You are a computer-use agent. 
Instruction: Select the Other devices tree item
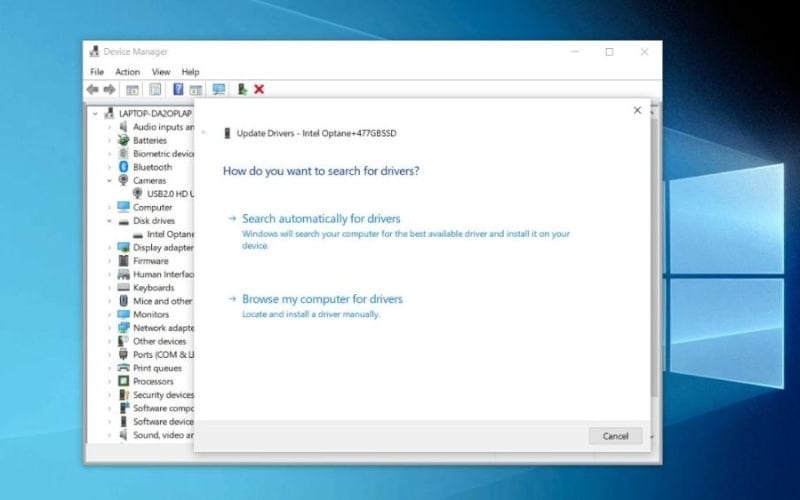click(x=160, y=341)
